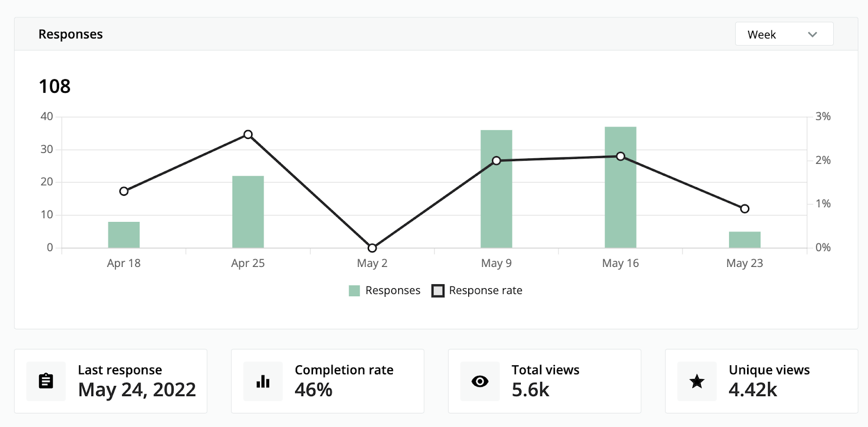The width and height of the screenshot is (868, 427).
Task: Click the Responses panel heading
Action: (71, 34)
